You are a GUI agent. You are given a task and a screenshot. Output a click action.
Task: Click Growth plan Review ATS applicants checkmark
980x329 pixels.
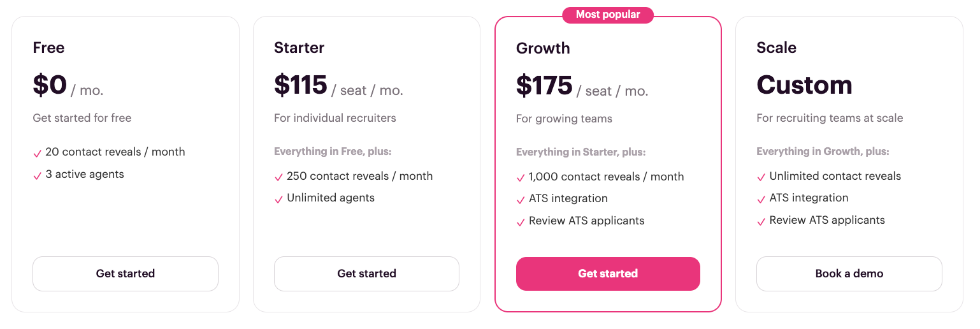pos(521,222)
